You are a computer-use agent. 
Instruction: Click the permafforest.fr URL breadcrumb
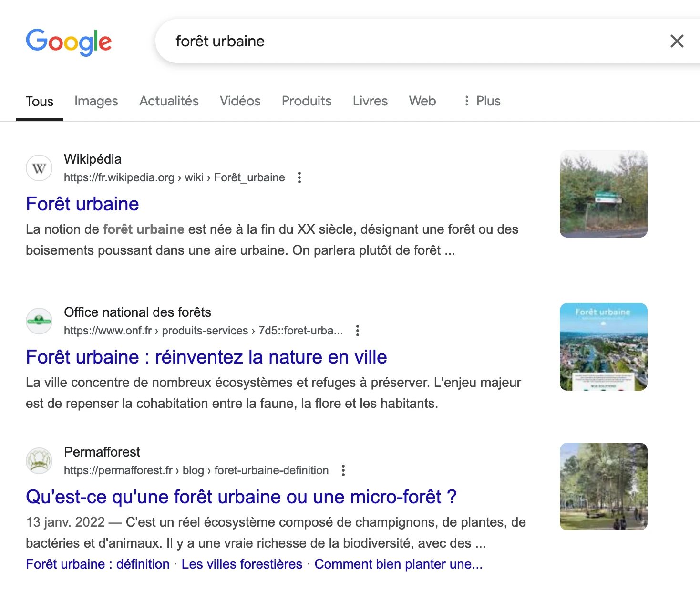196,470
